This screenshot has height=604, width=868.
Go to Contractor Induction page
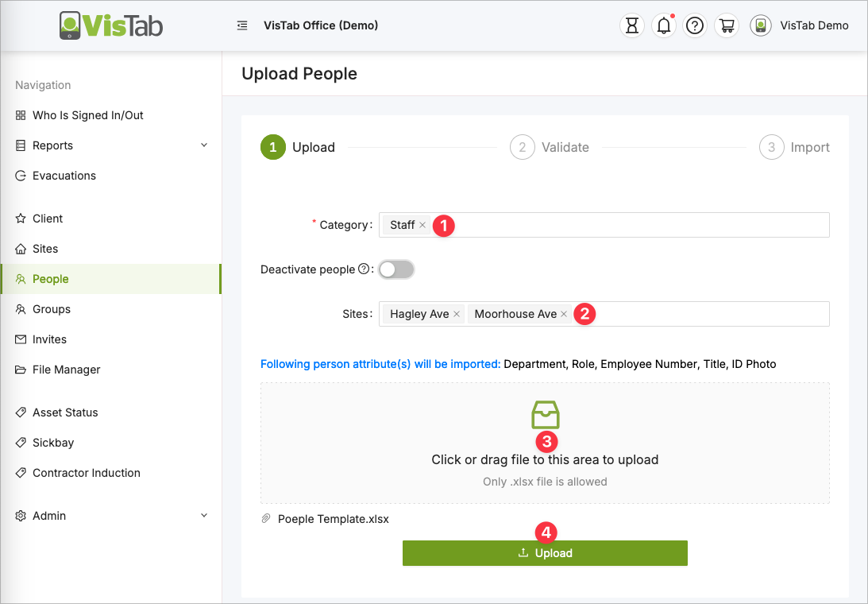[86, 473]
